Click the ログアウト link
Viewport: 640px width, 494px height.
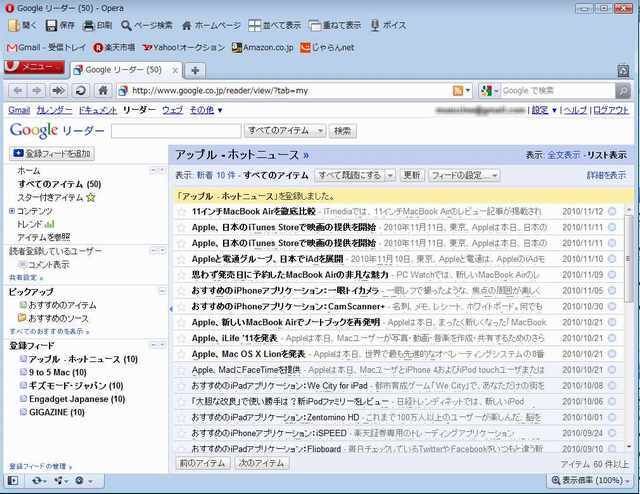pos(611,110)
